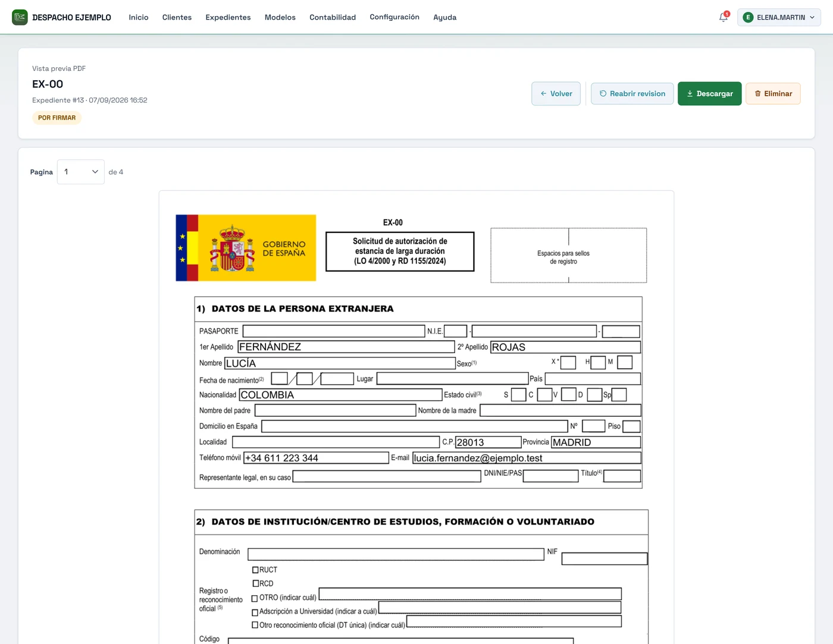Click the Gobierno de España logo image
The height and width of the screenshot is (644, 833).
click(x=246, y=248)
